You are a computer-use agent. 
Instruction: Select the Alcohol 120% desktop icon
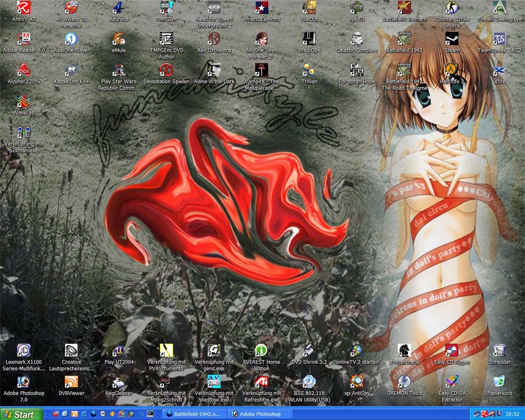tap(24, 70)
